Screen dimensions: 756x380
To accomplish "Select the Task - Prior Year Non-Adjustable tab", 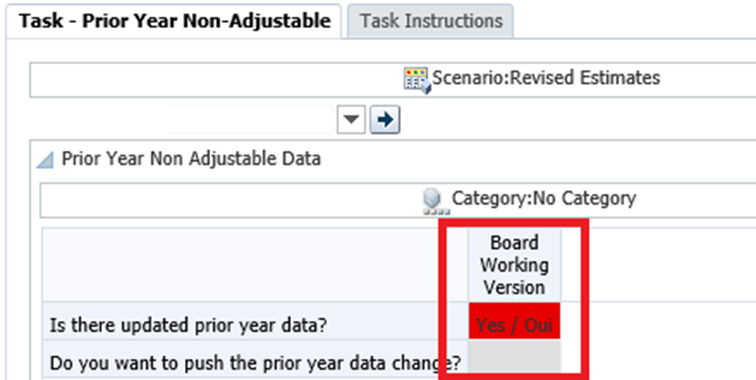I will [x=175, y=21].
